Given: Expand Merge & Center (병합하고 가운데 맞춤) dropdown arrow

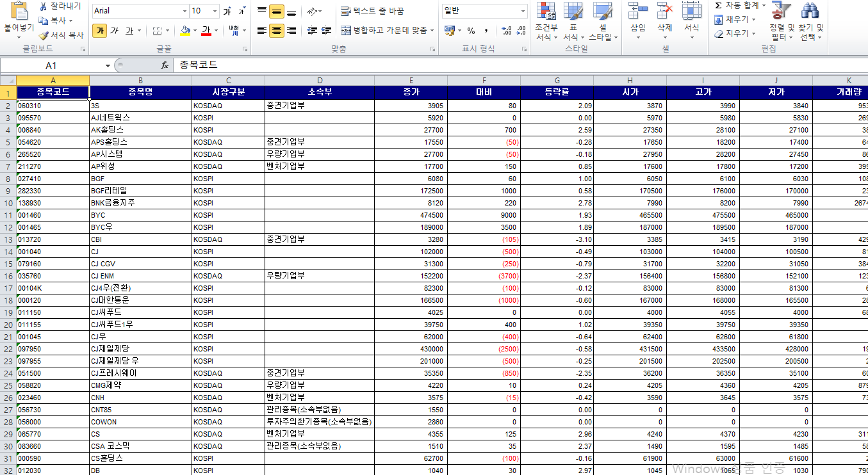Looking at the screenshot, I should point(432,31).
